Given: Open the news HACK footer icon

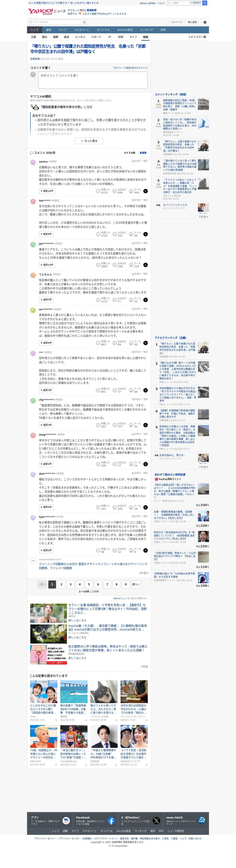Looking at the screenshot, I should 201,821.
